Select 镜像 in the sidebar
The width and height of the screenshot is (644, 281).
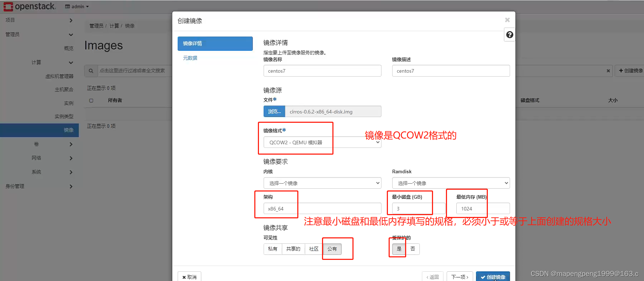pos(39,130)
